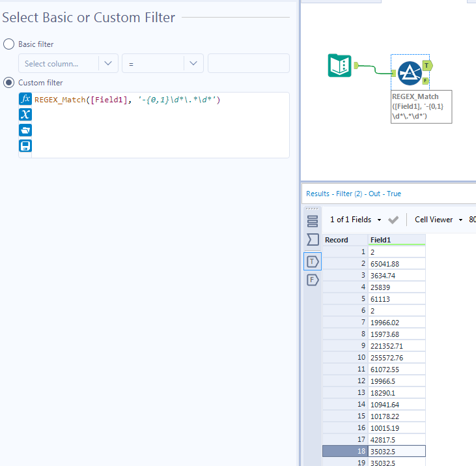
Task: Click the Filter tool's F output anchor
Action: click(425, 81)
